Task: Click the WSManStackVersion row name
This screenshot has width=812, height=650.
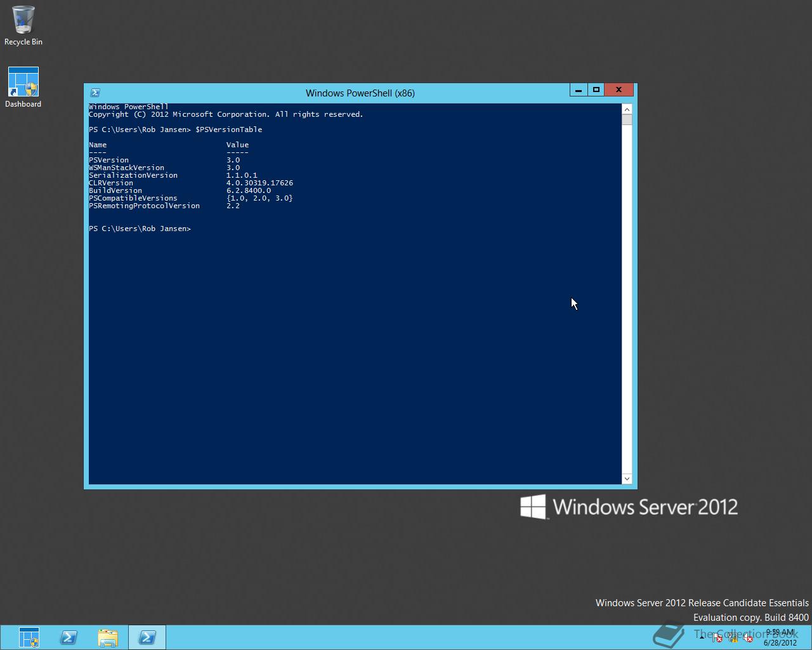Action: [126, 168]
